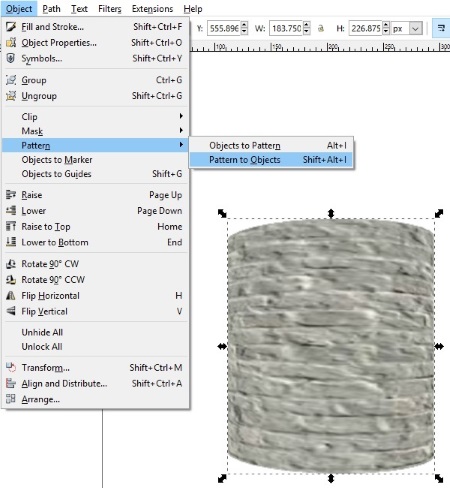450x488 pixels.
Task: Click the Object Properties icon
Action: pos(11,43)
